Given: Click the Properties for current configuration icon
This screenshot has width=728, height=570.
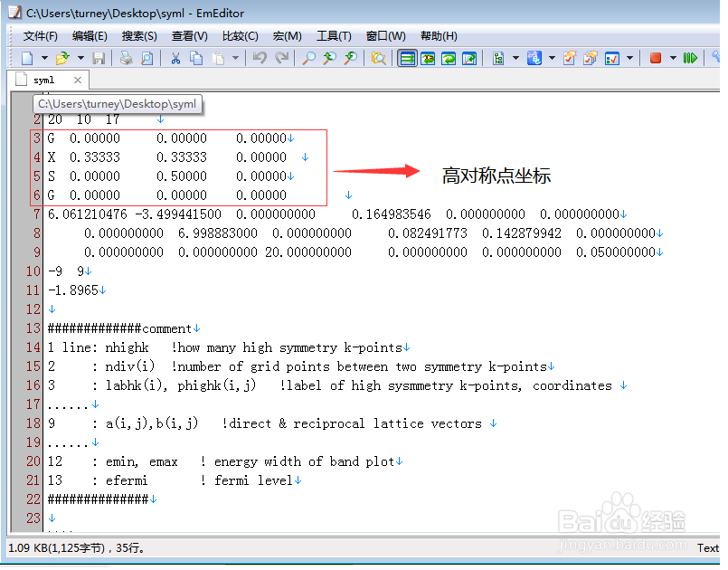Looking at the screenshot, I should click(570, 58).
